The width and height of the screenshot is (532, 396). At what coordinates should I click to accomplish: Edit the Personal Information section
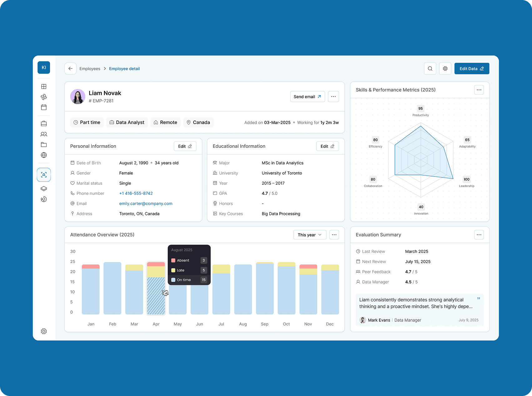185,146
